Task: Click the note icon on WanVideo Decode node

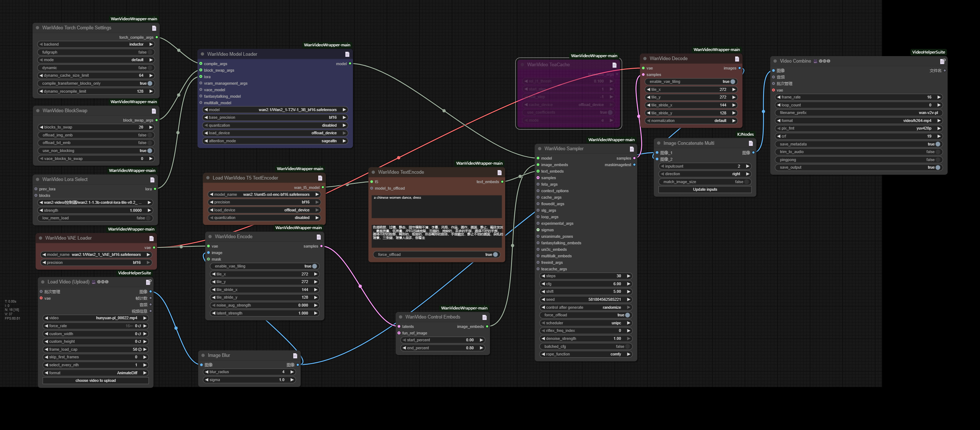Action: 737,59
